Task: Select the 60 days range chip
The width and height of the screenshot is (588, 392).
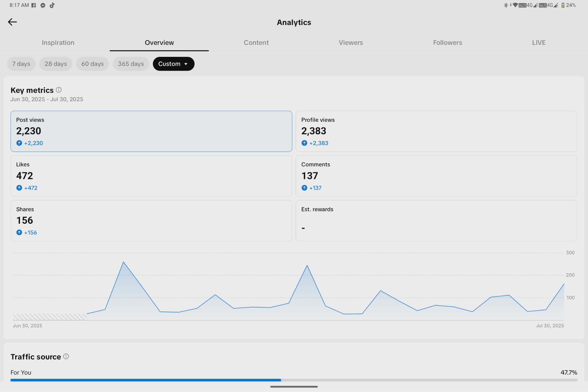Action: coord(92,64)
